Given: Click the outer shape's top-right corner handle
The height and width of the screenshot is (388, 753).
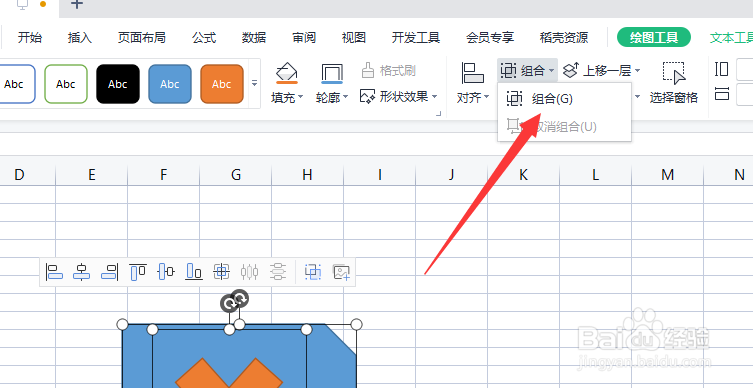Looking at the screenshot, I should click(x=356, y=325).
